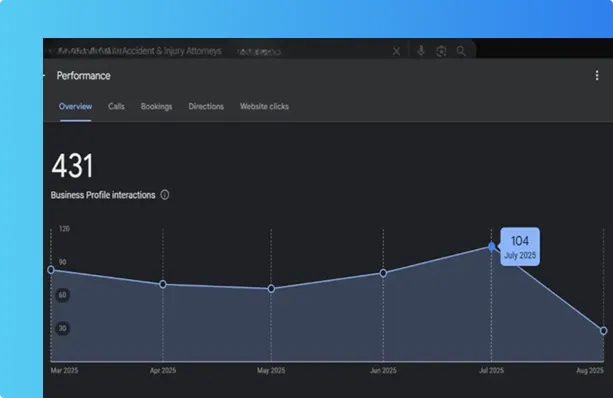Click the Jul 2025 axis label

click(491, 370)
